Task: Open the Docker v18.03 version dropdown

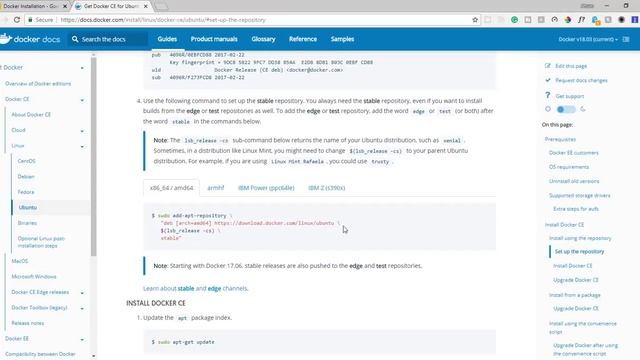Action: (588, 39)
